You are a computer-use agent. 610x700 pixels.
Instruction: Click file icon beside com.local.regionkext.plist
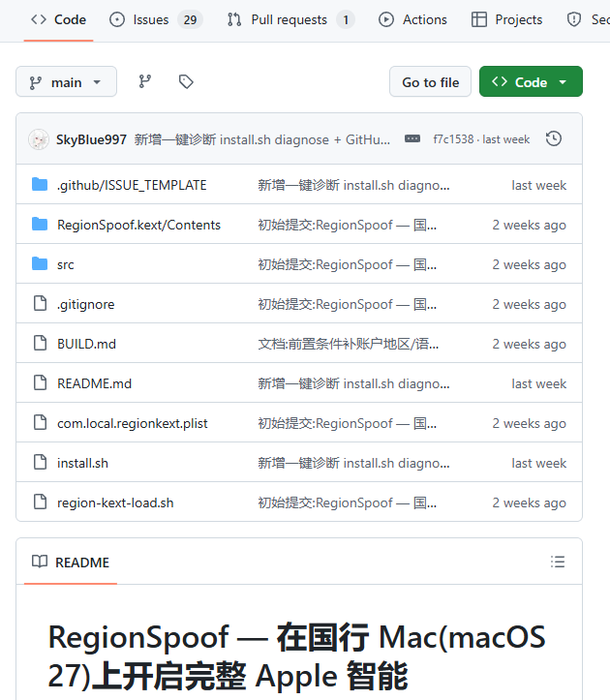tap(41, 422)
